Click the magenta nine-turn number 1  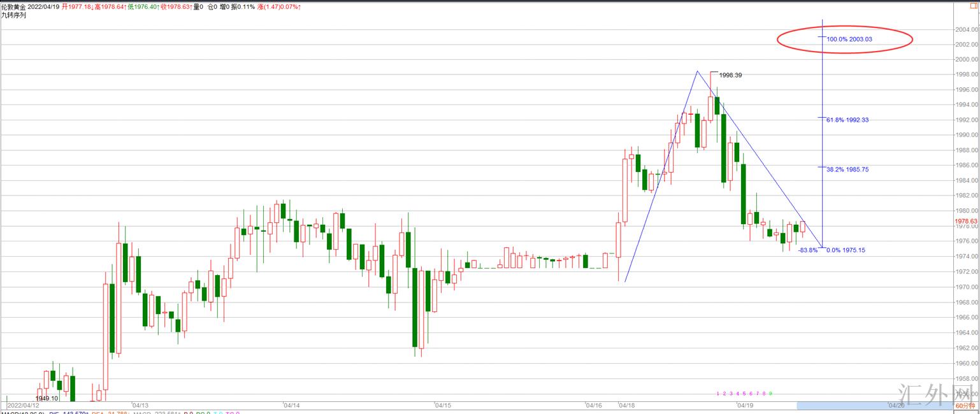tap(718, 394)
